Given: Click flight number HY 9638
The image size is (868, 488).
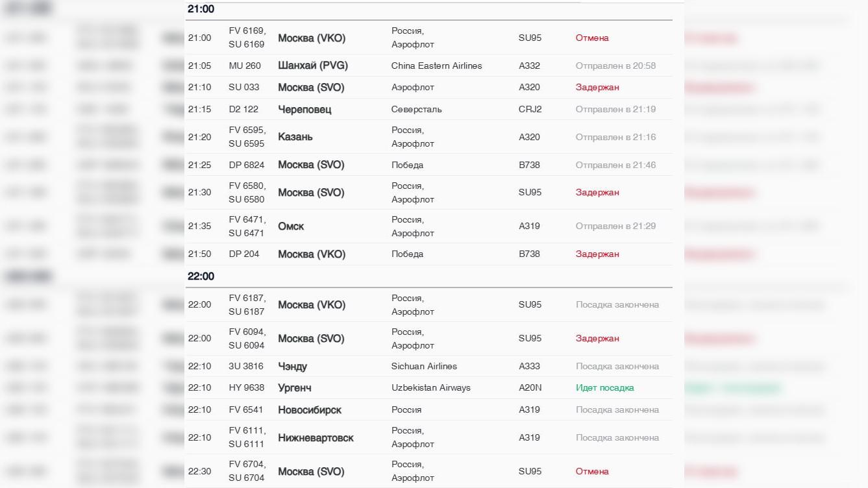Looking at the screenshot, I should click(247, 387).
